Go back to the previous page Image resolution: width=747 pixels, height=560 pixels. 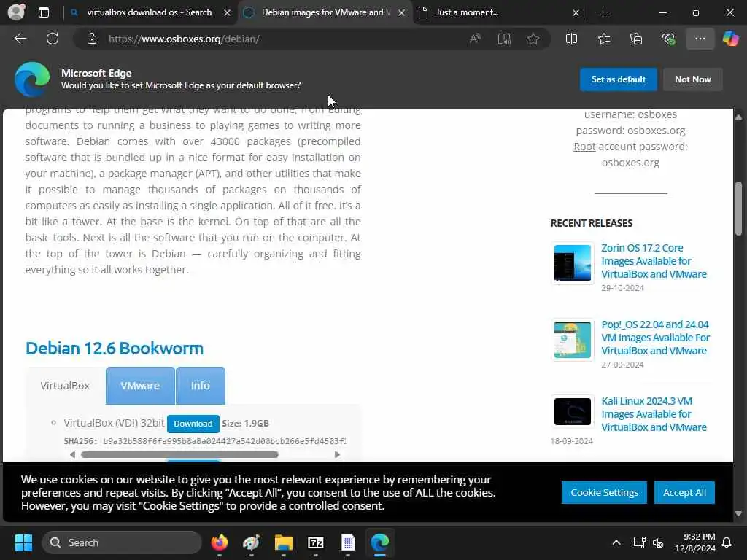[20, 39]
